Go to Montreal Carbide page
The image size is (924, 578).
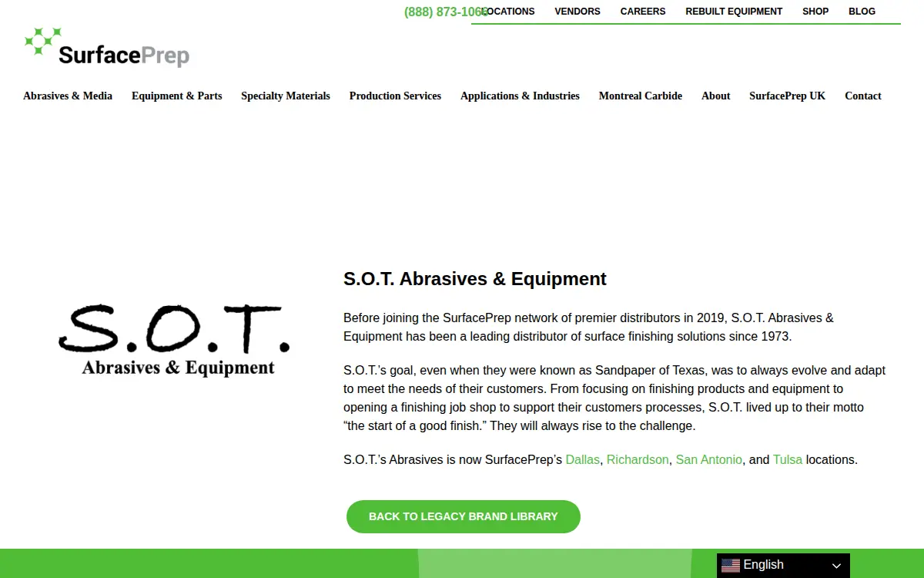click(641, 96)
